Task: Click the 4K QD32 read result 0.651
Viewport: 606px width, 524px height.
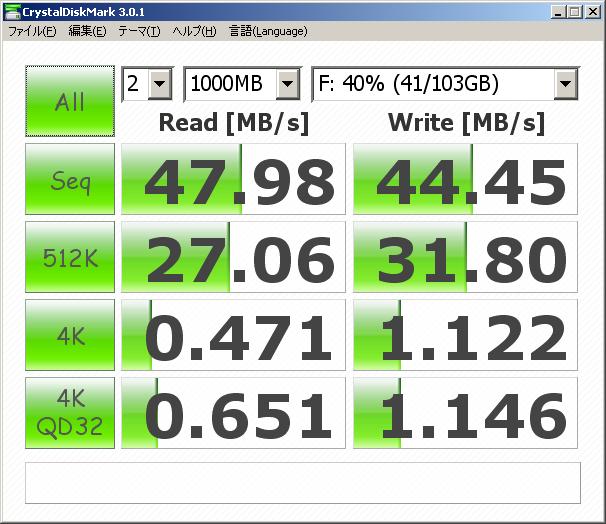Action: click(x=233, y=413)
